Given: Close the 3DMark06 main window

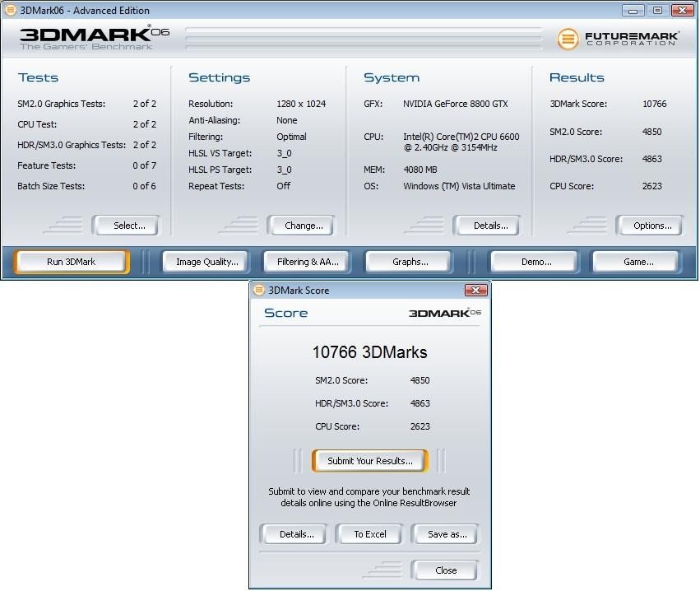Looking at the screenshot, I should (682, 10).
